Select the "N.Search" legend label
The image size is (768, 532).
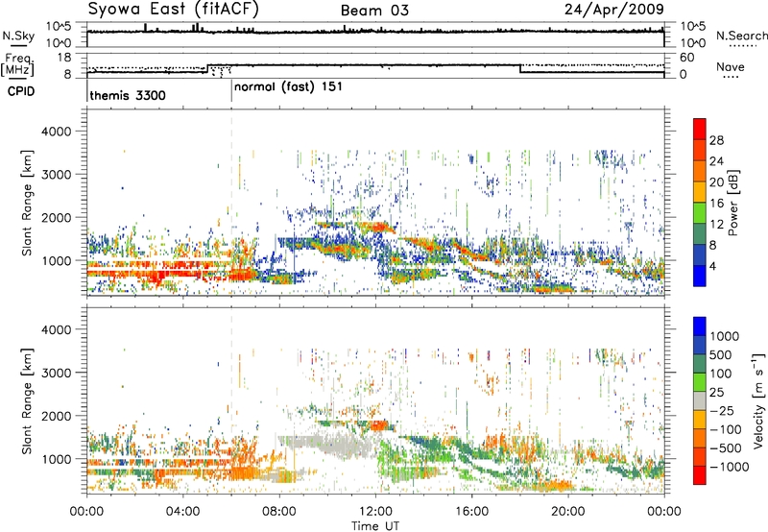(x=741, y=36)
